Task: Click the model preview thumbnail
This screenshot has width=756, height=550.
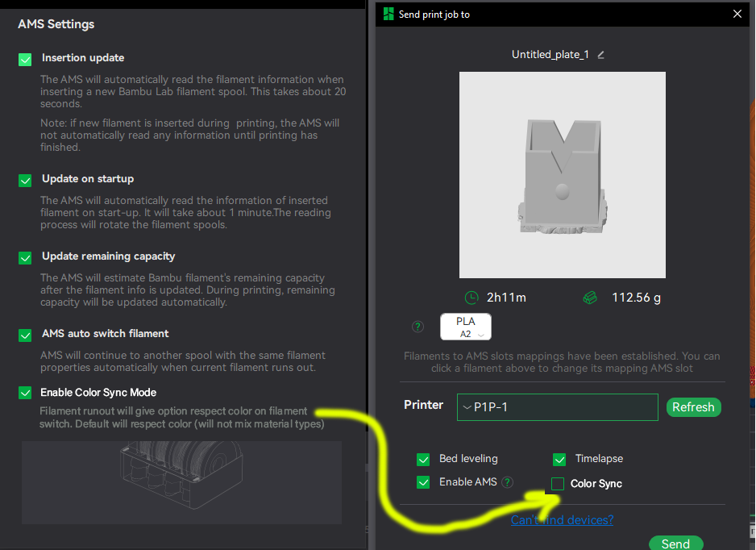Action: coord(563,175)
